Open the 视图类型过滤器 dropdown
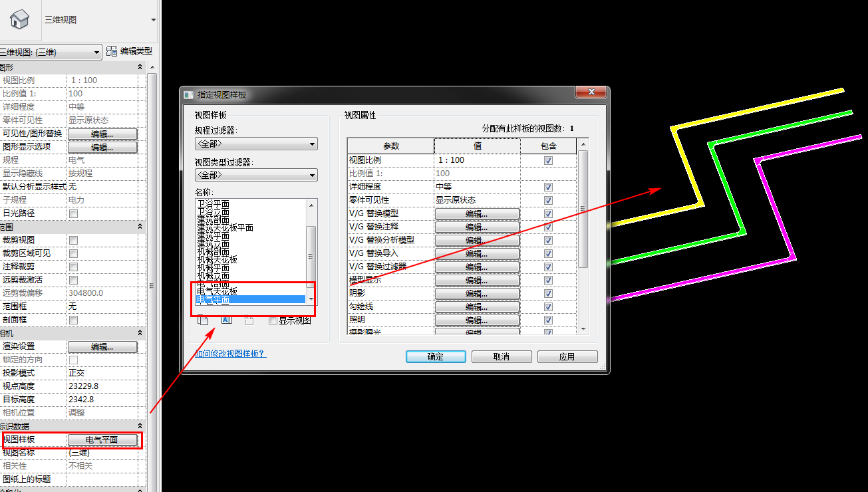868x492 pixels. pyautogui.click(x=255, y=175)
